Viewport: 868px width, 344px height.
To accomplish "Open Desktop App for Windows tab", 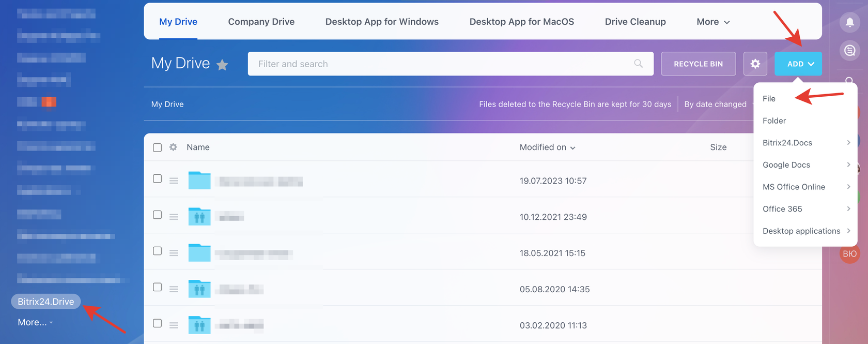I will [x=382, y=22].
